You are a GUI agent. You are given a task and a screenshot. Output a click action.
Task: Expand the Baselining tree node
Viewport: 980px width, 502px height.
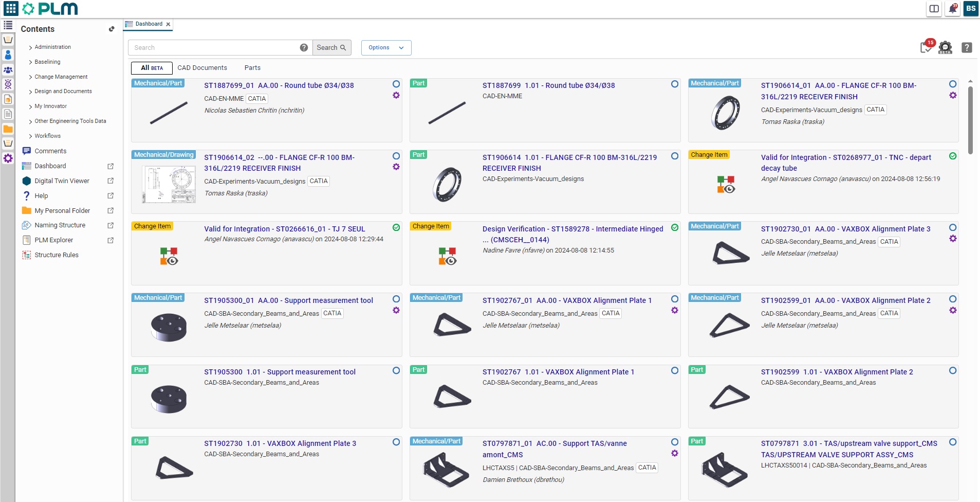(x=31, y=62)
